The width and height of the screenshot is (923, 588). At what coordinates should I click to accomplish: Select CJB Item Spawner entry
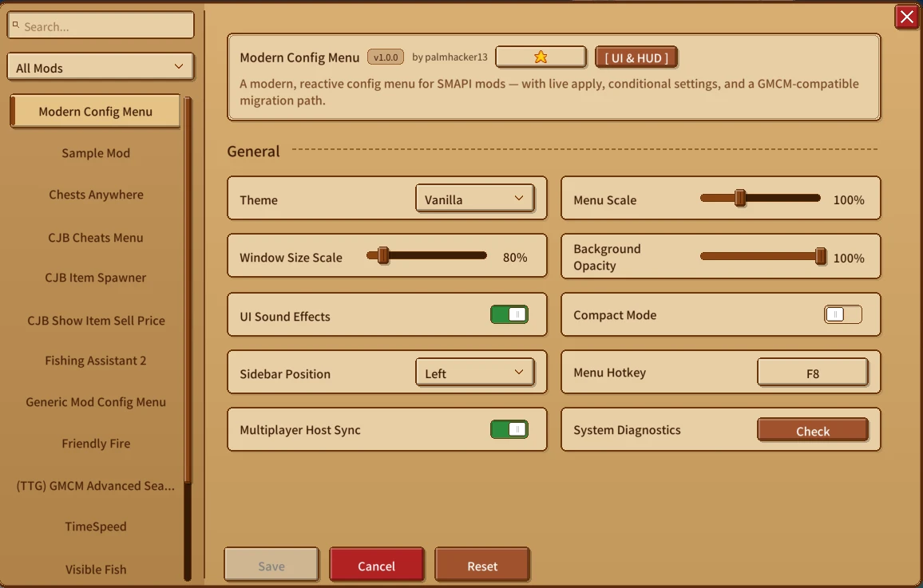pyautogui.click(x=96, y=278)
